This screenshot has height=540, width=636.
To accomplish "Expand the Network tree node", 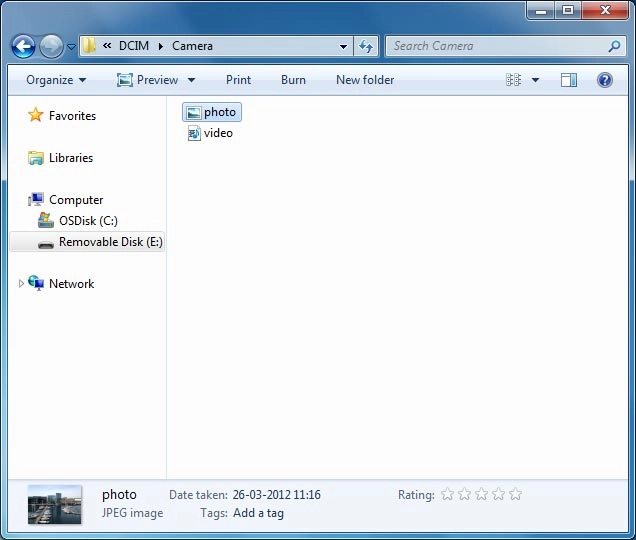I will coord(21,284).
